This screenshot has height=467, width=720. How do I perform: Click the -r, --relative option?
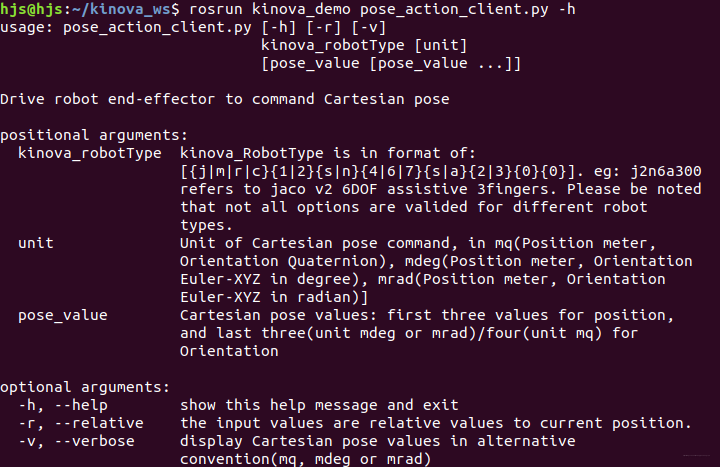point(81,423)
